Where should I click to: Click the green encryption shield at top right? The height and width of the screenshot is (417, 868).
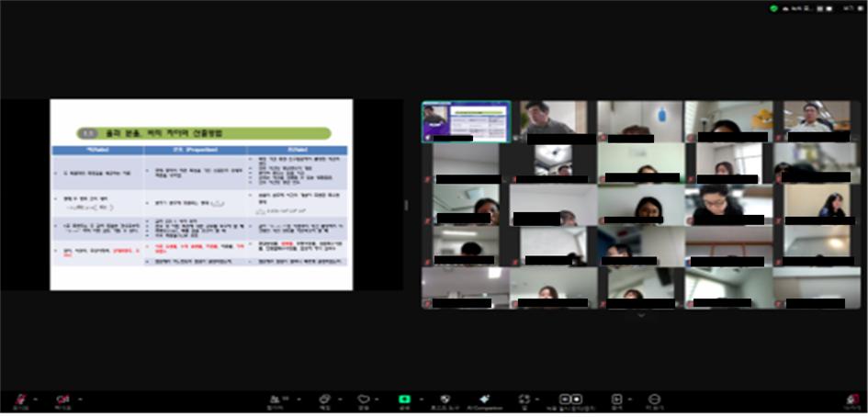coord(774,8)
